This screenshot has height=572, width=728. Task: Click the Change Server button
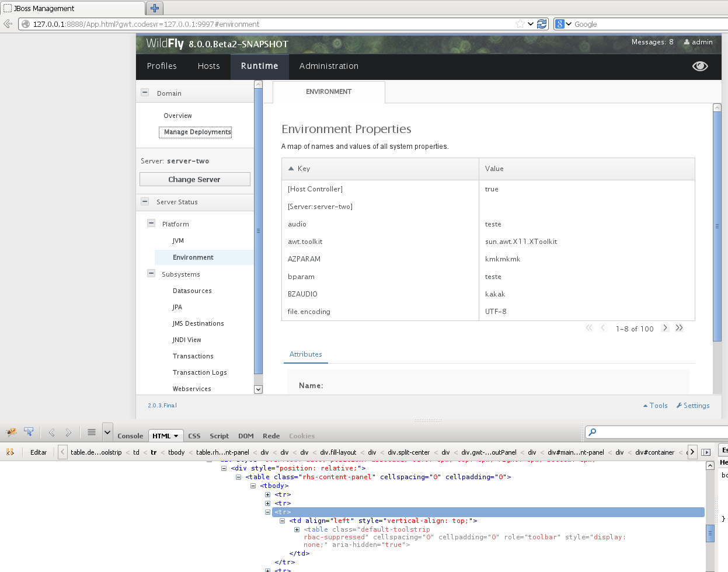[x=194, y=179]
